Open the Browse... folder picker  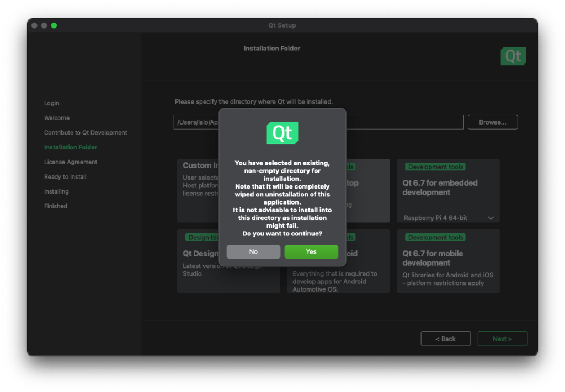point(492,122)
